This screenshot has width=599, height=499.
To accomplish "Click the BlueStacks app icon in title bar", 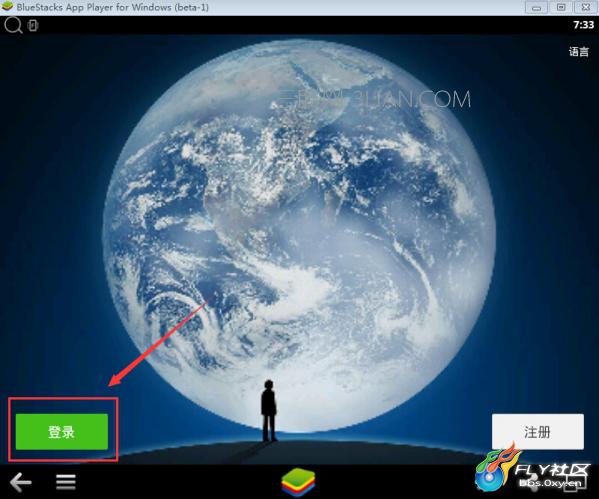I will click(x=7, y=6).
